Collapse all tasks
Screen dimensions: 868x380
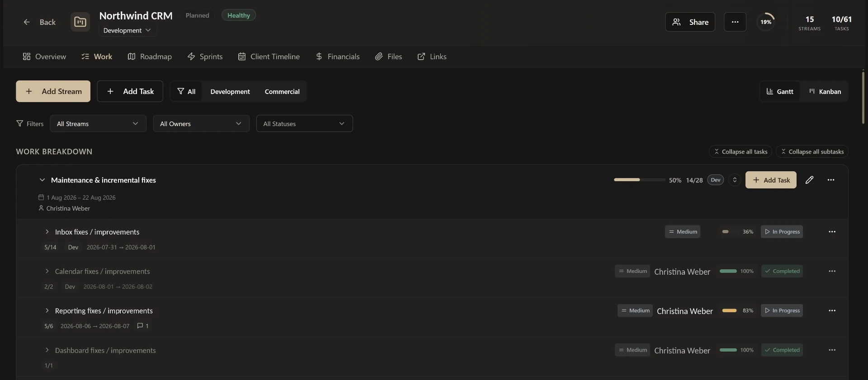(740, 152)
